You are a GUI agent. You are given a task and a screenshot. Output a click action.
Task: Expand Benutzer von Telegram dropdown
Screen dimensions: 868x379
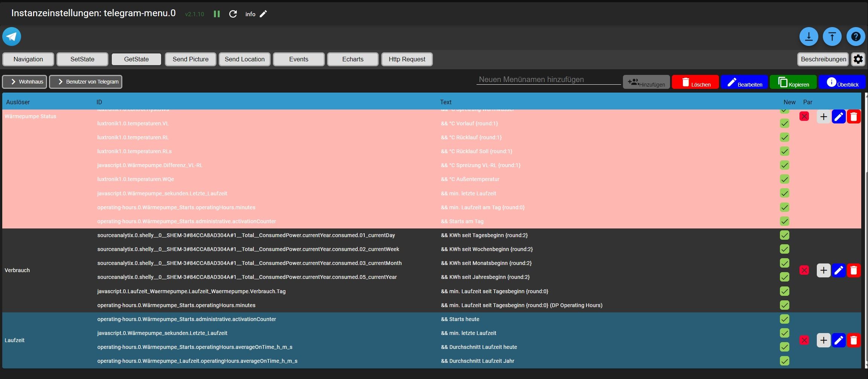tap(86, 82)
